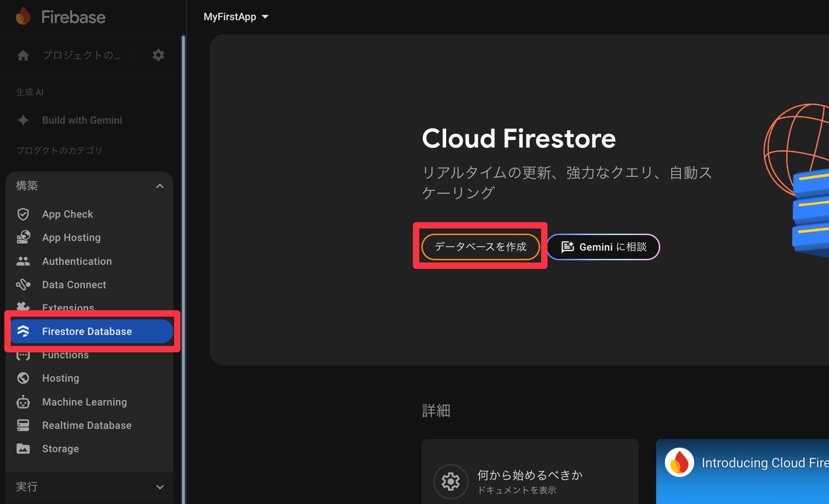Click プロダクトのカテゴリ label
The height and width of the screenshot is (504, 829).
click(x=59, y=150)
